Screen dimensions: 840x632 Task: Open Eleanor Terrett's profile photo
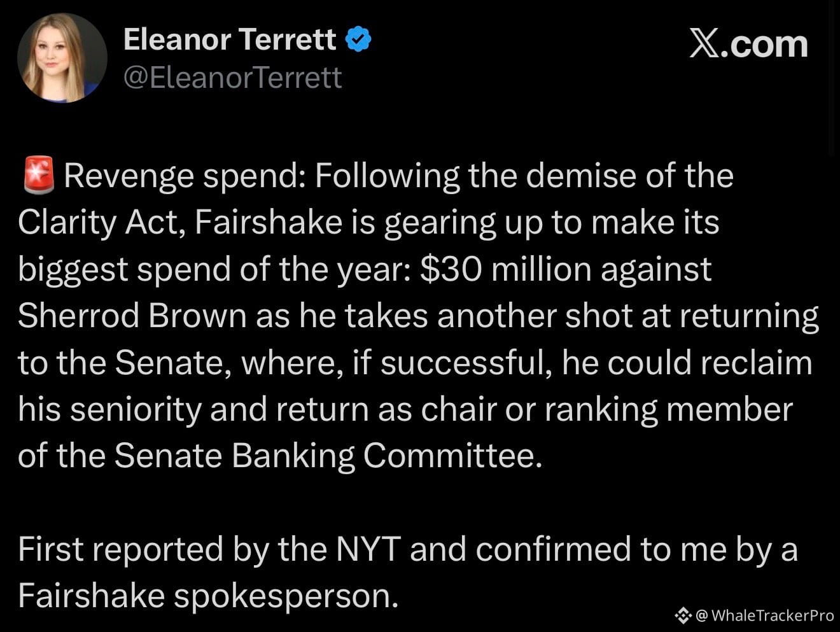tap(62, 58)
